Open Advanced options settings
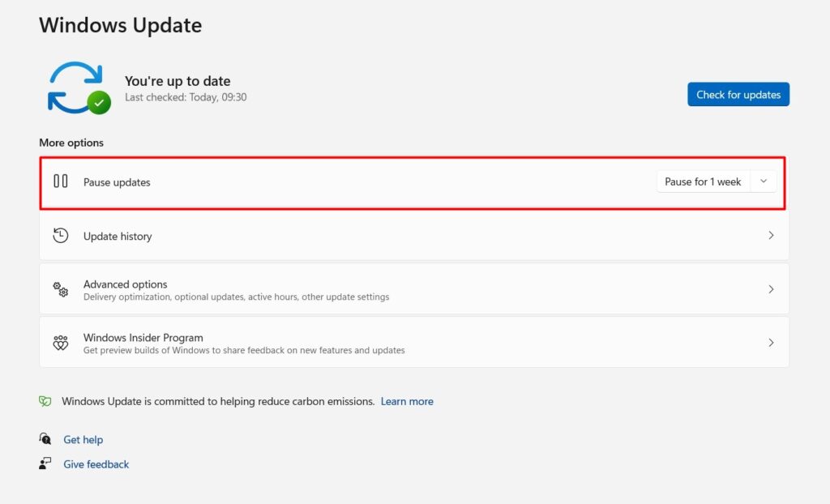This screenshot has height=504, width=830. pos(414,289)
